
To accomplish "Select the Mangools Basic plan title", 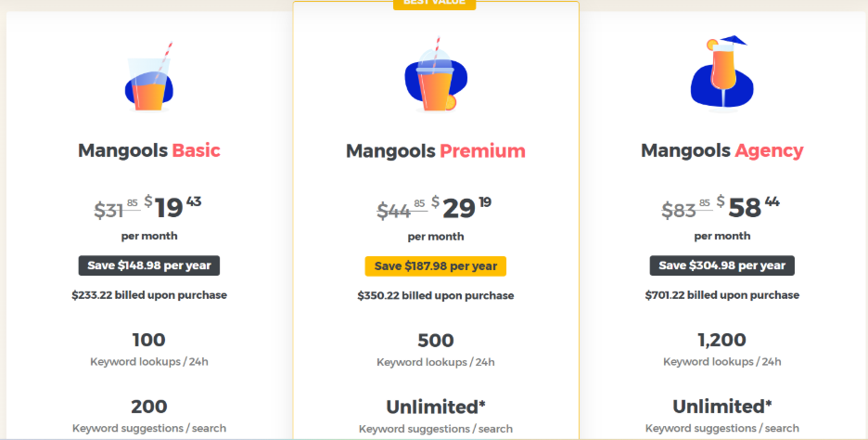I will [x=148, y=150].
